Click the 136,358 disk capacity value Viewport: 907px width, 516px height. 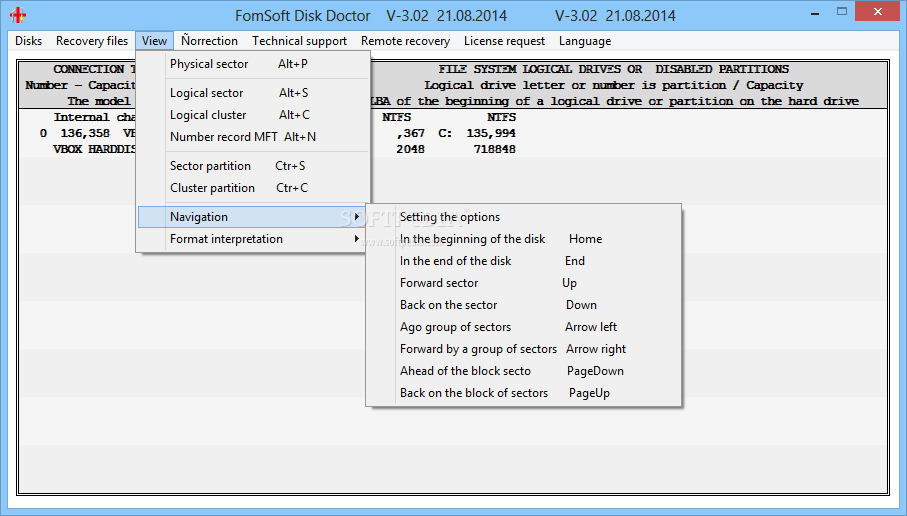tap(85, 134)
